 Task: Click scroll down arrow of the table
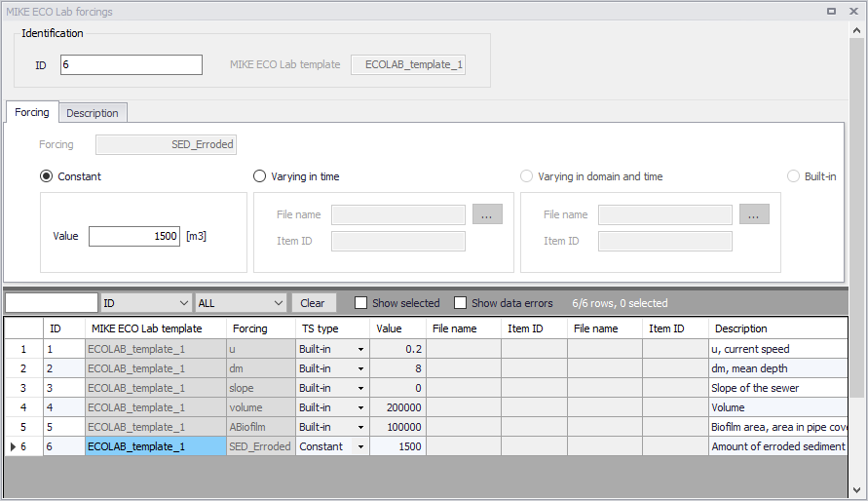click(x=856, y=490)
